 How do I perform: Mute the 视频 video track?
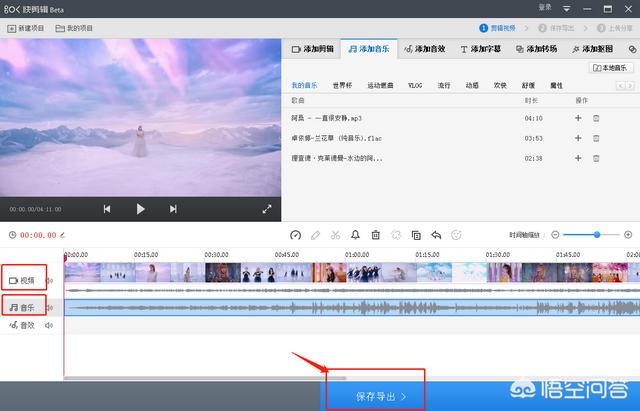pyautogui.click(x=50, y=280)
